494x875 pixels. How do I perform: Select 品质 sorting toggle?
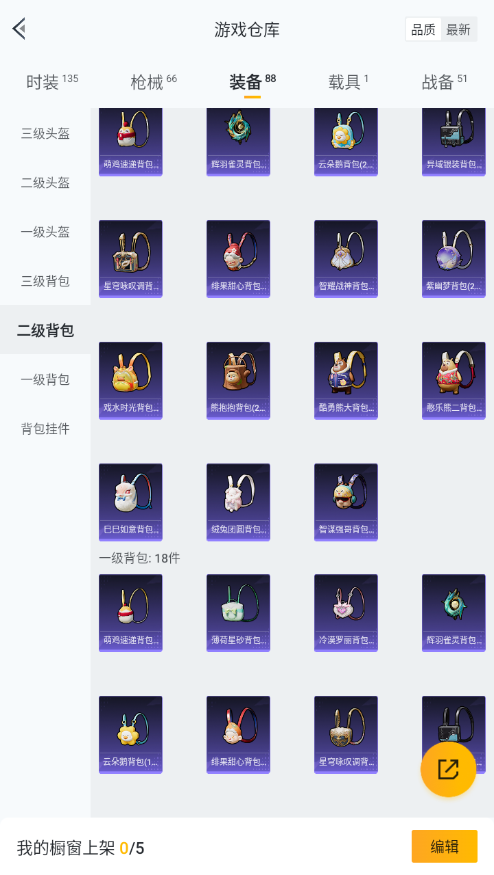click(x=423, y=30)
